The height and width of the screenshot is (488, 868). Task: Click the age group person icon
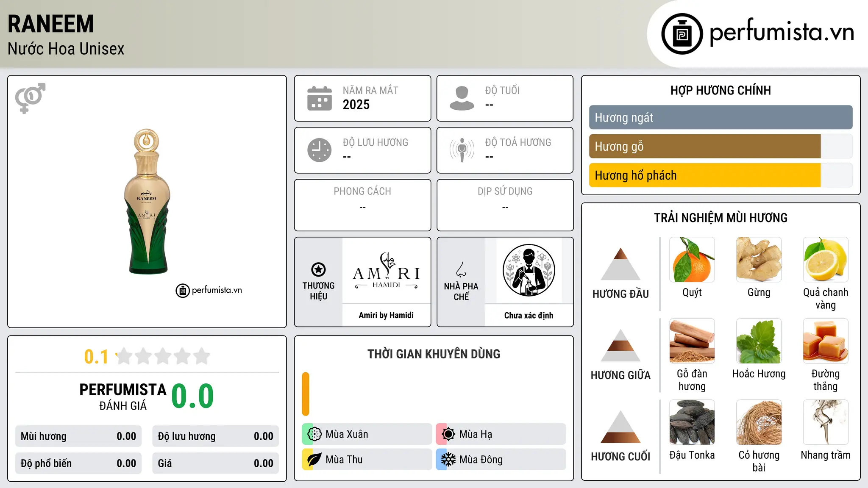pyautogui.click(x=462, y=98)
